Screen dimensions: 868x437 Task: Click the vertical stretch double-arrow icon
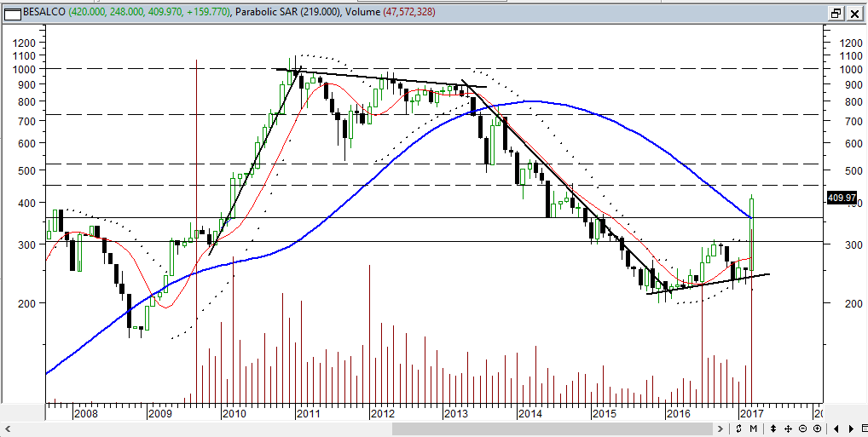[773, 428]
